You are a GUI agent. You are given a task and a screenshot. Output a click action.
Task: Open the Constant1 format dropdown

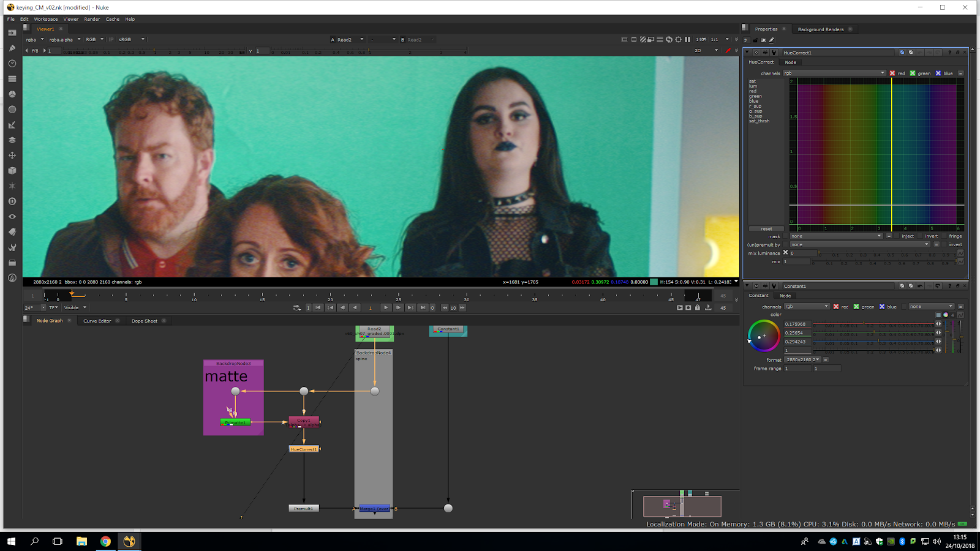[802, 359]
